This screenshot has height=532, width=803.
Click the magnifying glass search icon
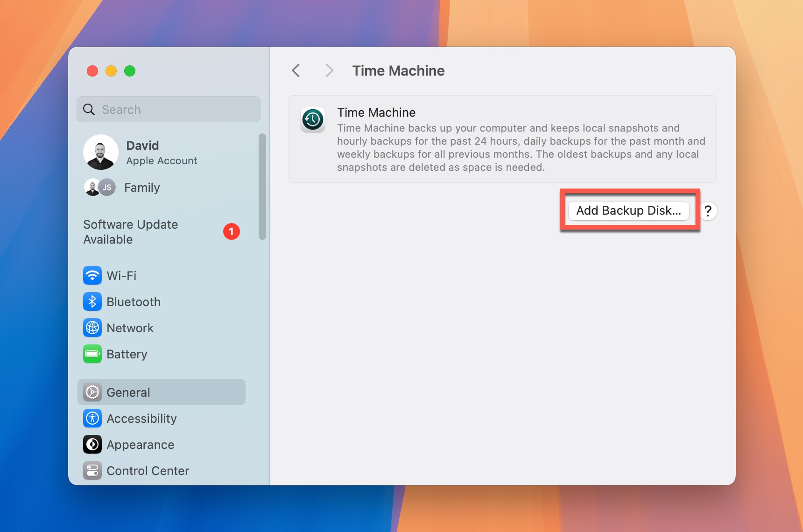click(89, 109)
